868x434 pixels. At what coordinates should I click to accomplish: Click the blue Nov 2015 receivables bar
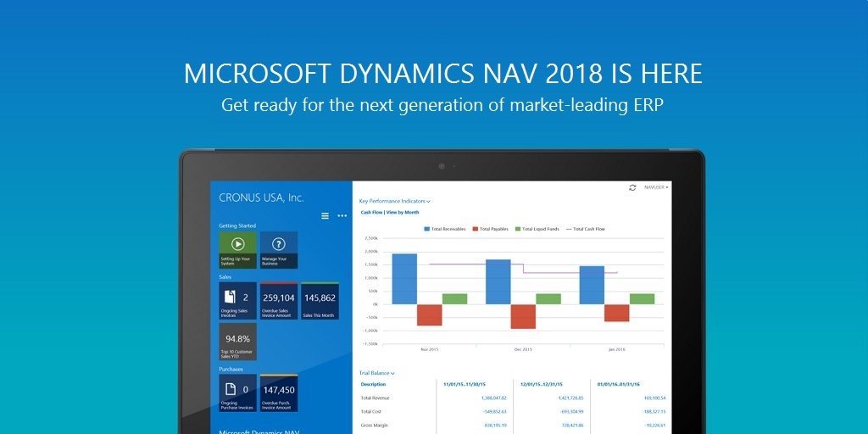[x=404, y=279]
